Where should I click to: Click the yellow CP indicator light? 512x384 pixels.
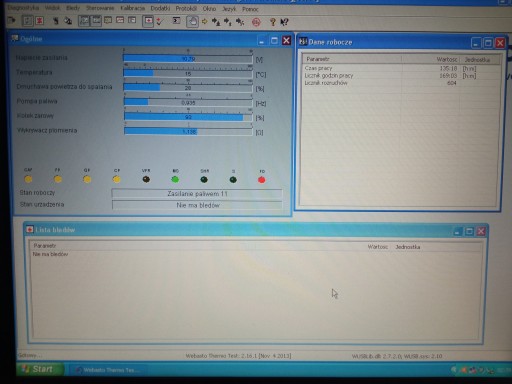[116, 180]
